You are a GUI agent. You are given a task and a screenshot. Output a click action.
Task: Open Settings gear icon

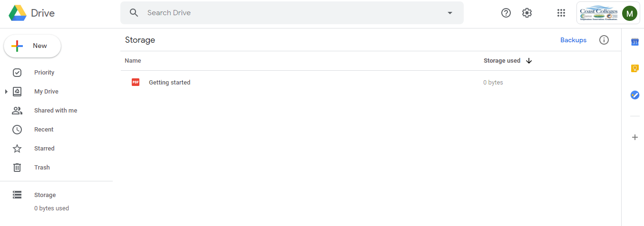coord(527,13)
